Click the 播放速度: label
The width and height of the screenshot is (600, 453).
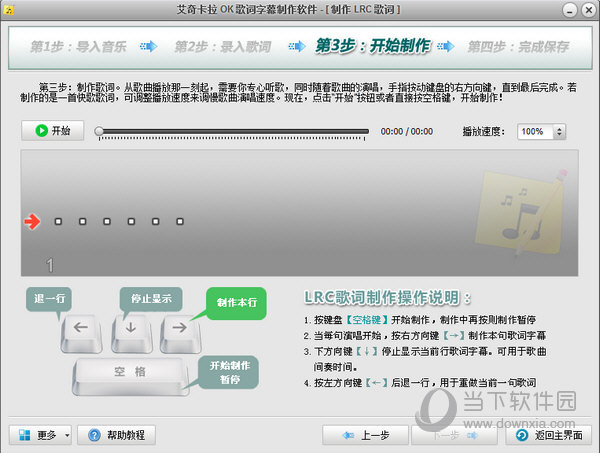pyautogui.click(x=484, y=132)
